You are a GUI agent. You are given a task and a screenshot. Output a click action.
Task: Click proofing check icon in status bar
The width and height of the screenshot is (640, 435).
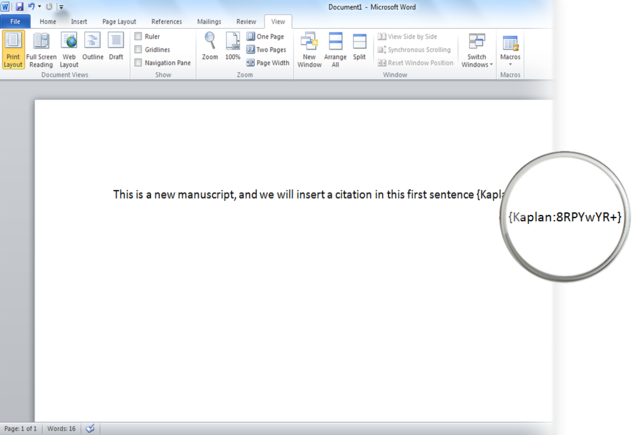(90, 428)
